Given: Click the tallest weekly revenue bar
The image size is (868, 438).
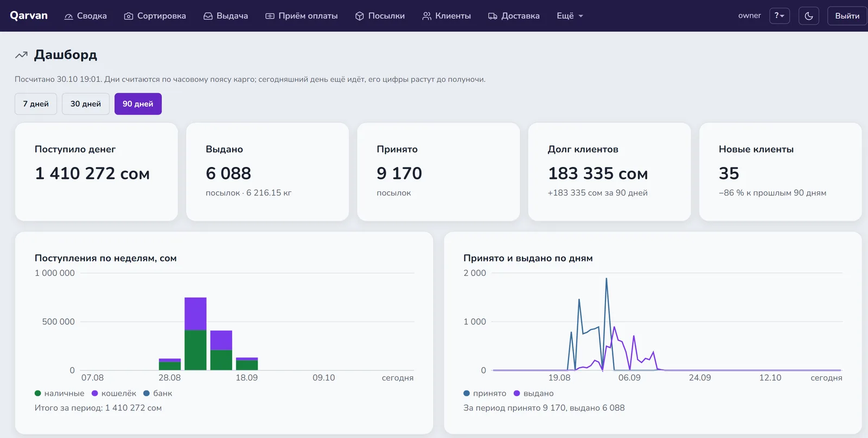Looking at the screenshot, I should coord(195,334).
